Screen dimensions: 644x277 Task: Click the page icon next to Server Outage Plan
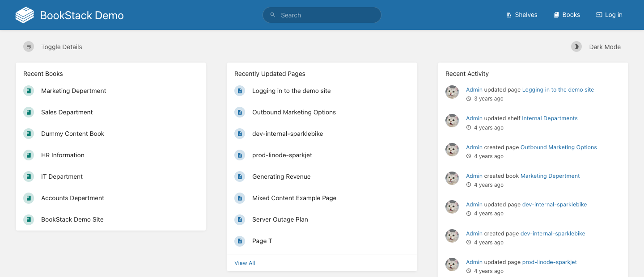pos(240,219)
